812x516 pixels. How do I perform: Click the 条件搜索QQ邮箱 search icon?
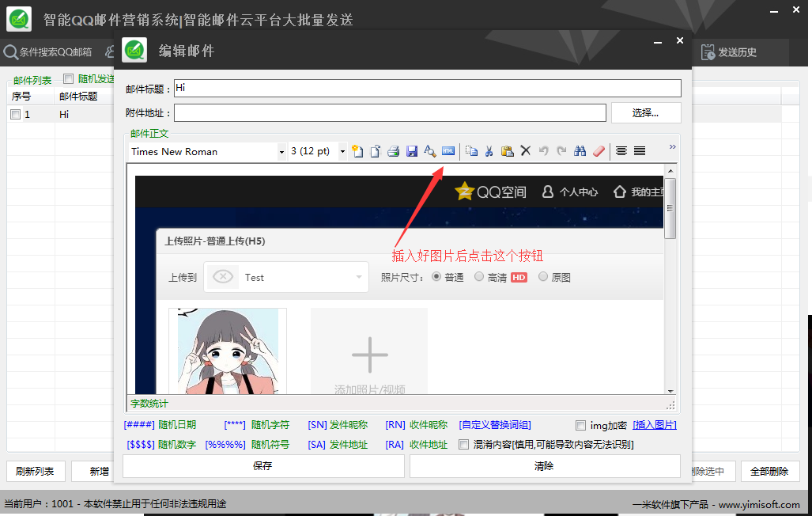(x=10, y=52)
